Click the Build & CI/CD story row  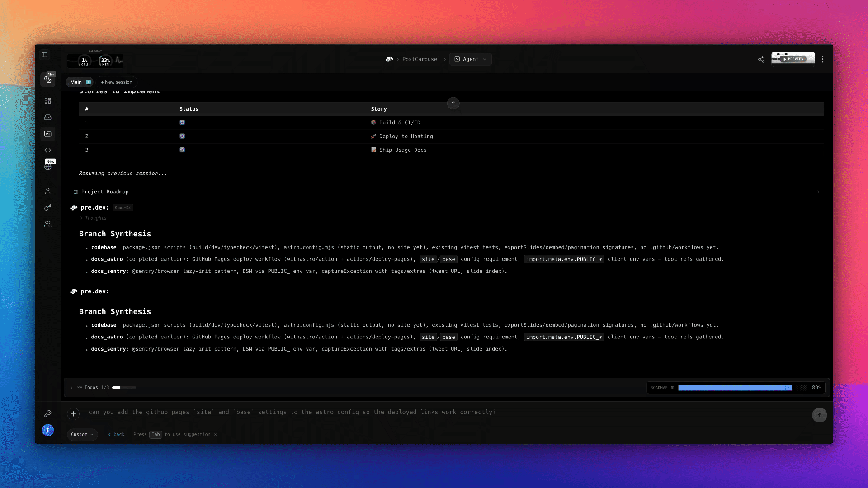click(x=451, y=122)
